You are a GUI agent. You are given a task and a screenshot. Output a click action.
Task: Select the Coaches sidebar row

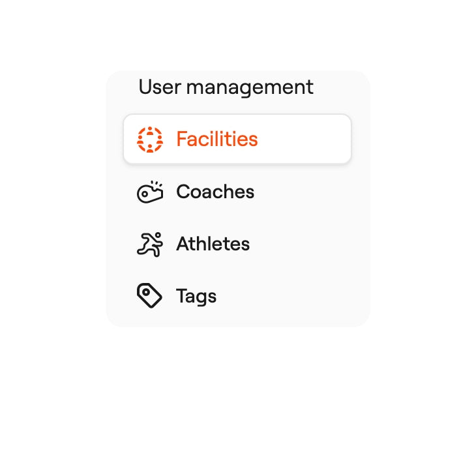[x=237, y=192]
